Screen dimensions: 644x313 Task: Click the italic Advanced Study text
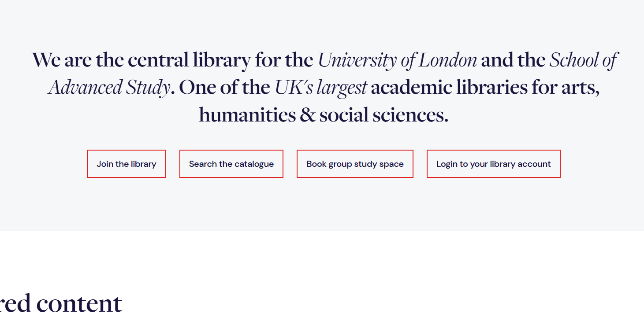click(109, 88)
